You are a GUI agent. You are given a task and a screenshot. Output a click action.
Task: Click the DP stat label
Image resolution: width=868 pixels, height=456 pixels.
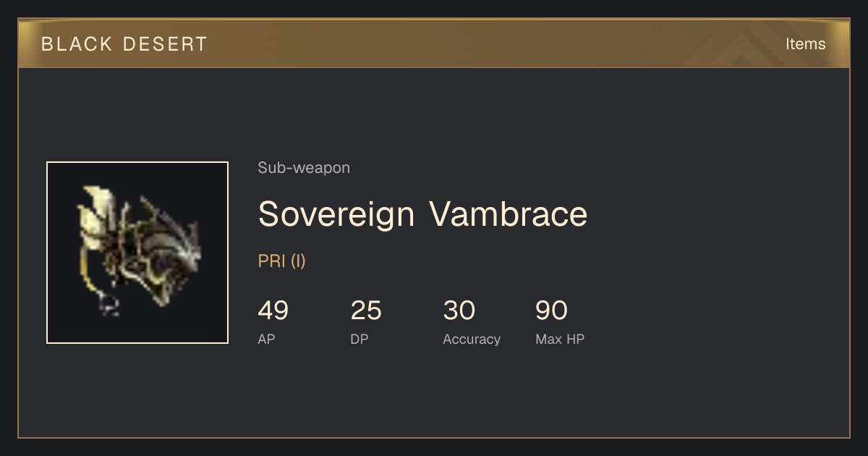pyautogui.click(x=359, y=339)
